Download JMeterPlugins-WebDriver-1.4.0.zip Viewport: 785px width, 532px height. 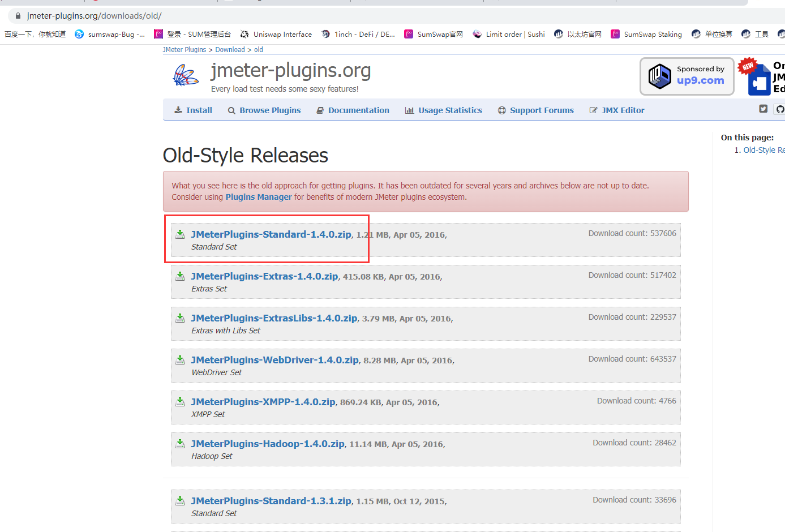pyautogui.click(x=274, y=360)
